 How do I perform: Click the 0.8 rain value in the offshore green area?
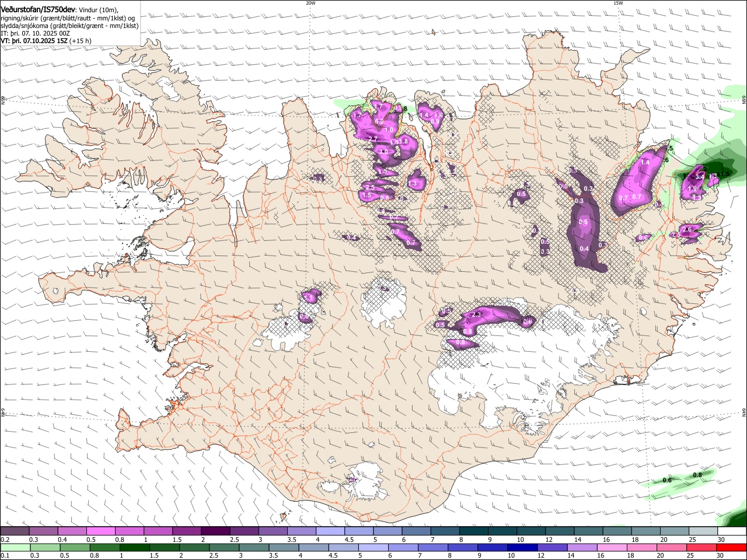tap(697, 475)
